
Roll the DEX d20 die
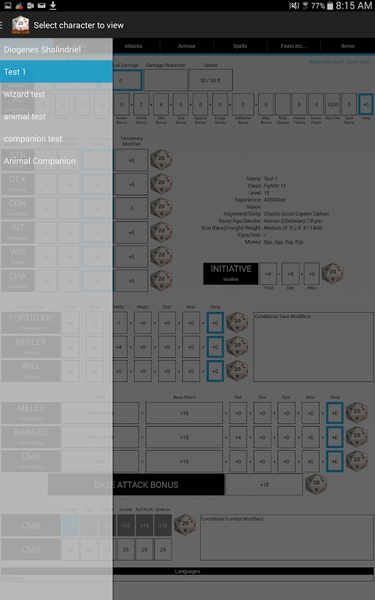[161, 184]
